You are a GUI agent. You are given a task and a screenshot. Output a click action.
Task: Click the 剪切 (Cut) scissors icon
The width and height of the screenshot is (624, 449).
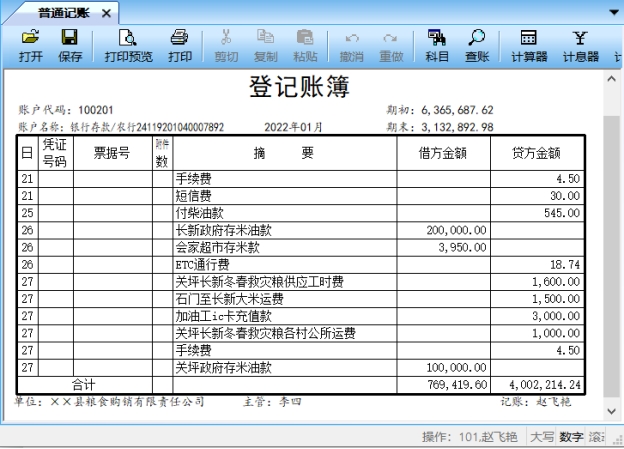pos(226,45)
